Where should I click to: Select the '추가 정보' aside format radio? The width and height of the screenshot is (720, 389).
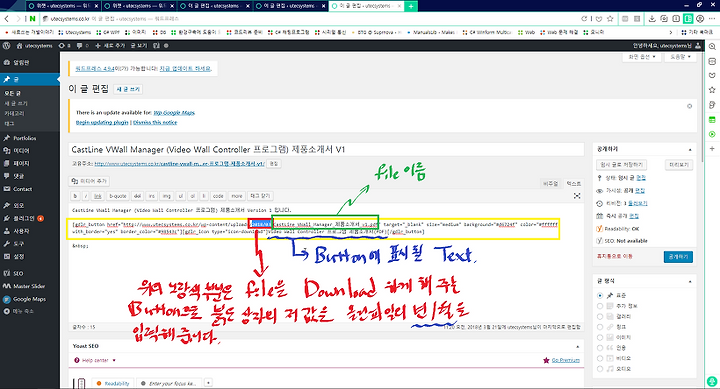point(600,306)
